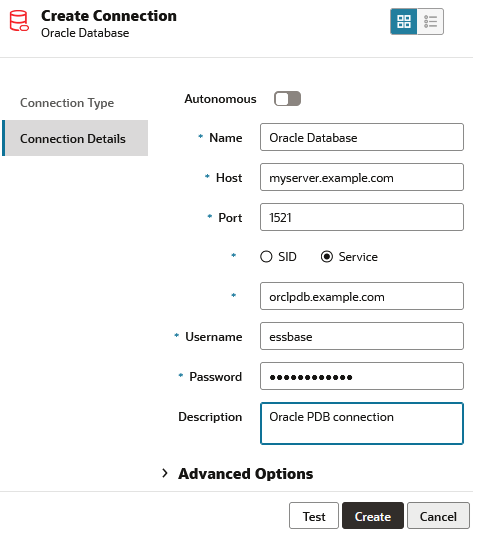This screenshot has width=483, height=541.
Task: Click the Create Connection heading
Action: (109, 16)
